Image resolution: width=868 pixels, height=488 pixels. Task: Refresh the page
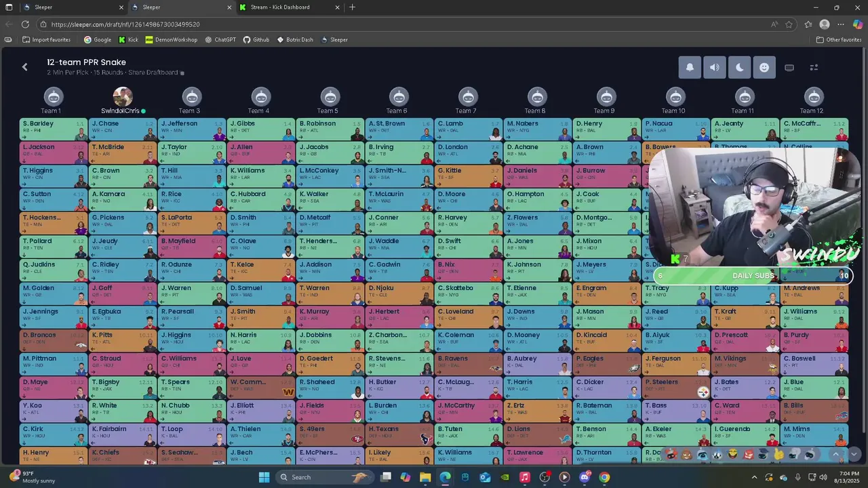pos(25,24)
